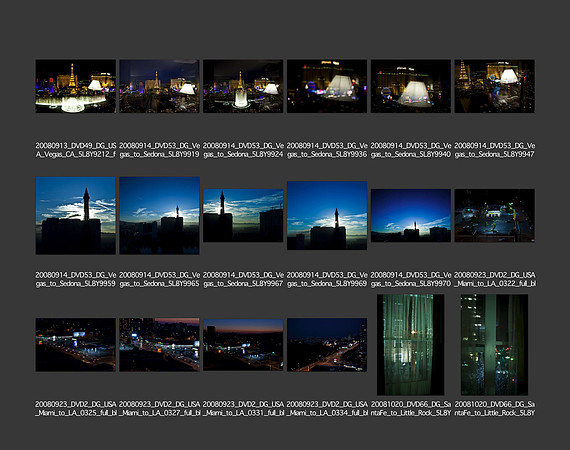This screenshot has height=450, width=570.
Task: Click the label ending 'Sedona_SL8Y9969'
Action: tap(327, 279)
